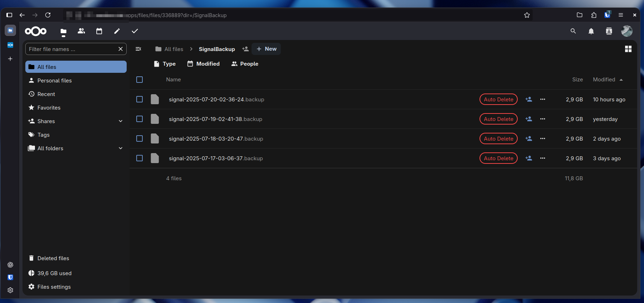The width and height of the screenshot is (644, 303).
Task: Expand the Shares section chevron
Action: 121,121
